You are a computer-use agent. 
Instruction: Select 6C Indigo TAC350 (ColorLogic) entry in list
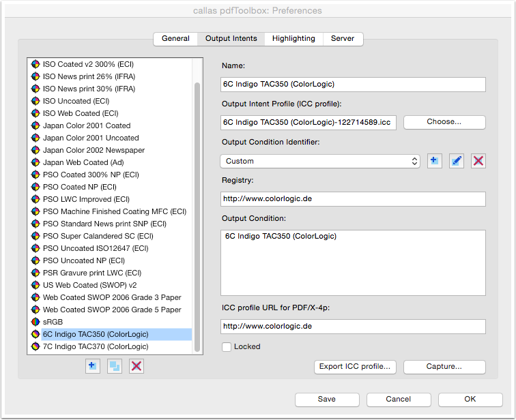click(x=111, y=334)
